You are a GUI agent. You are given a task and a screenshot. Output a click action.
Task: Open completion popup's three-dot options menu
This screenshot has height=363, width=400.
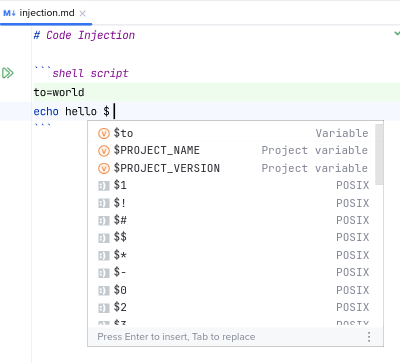click(x=369, y=337)
